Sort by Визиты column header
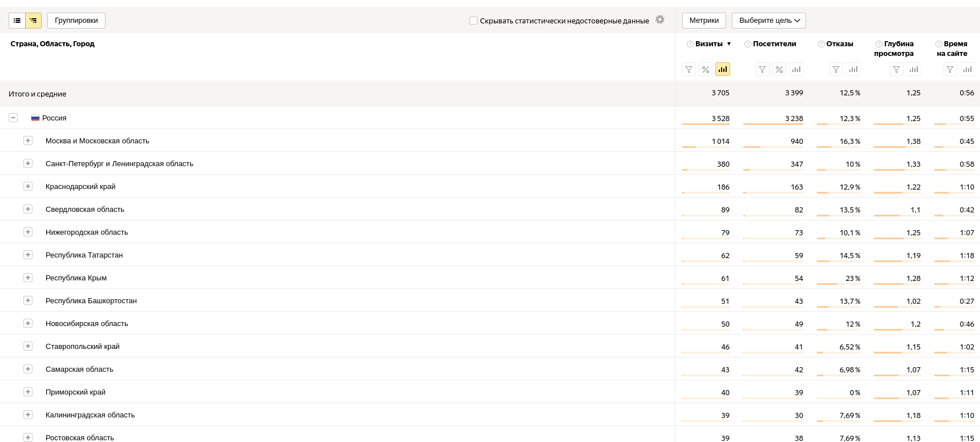 709,44
